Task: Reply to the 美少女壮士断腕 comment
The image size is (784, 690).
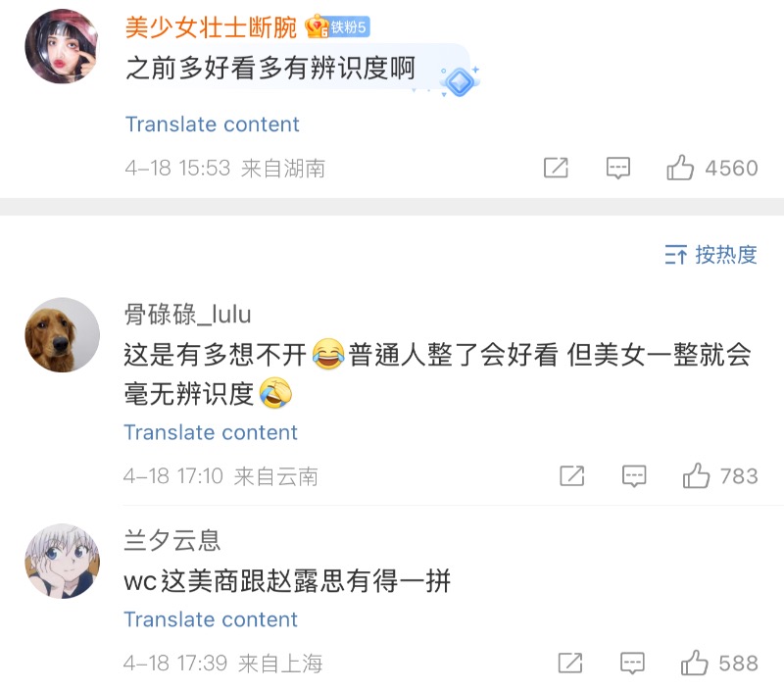Action: click(x=617, y=168)
